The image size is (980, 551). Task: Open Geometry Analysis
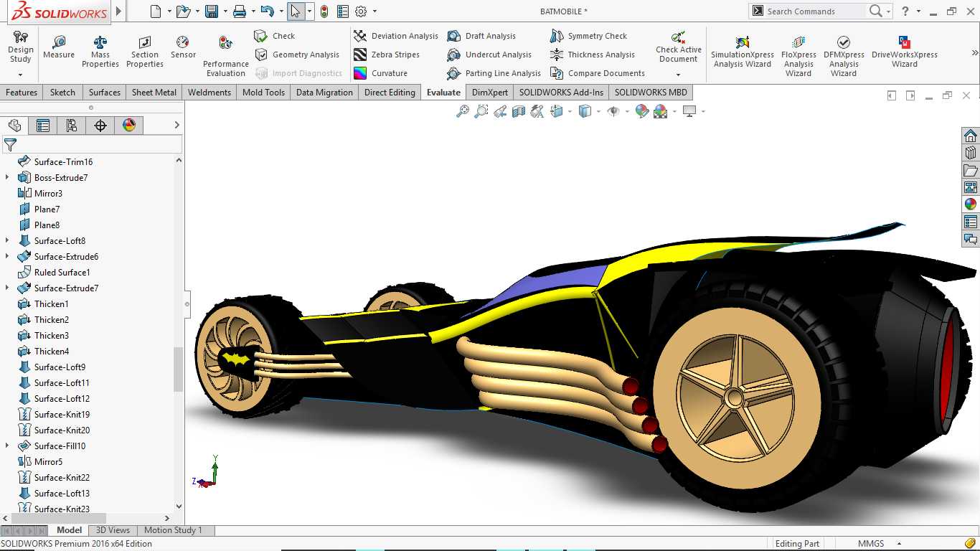[296, 55]
